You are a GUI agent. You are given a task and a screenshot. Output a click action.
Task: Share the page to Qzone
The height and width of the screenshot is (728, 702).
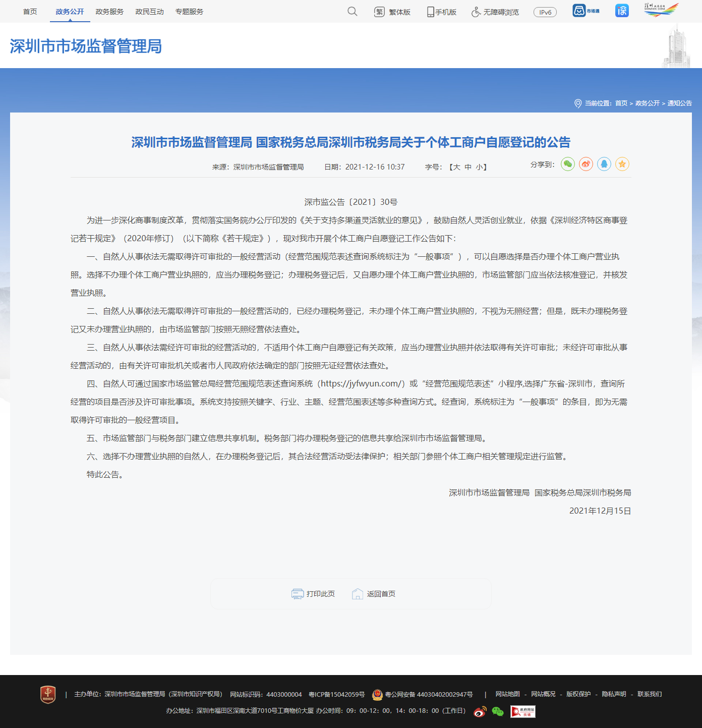point(622,164)
